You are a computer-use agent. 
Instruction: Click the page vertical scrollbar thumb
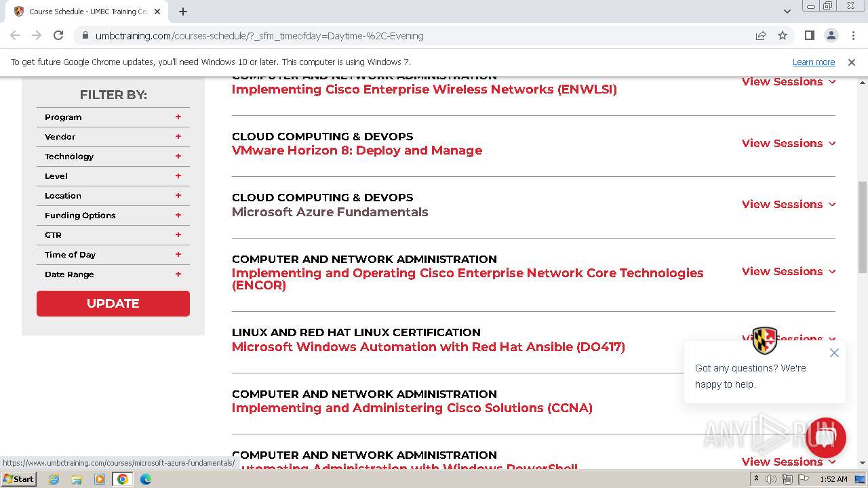click(863, 227)
